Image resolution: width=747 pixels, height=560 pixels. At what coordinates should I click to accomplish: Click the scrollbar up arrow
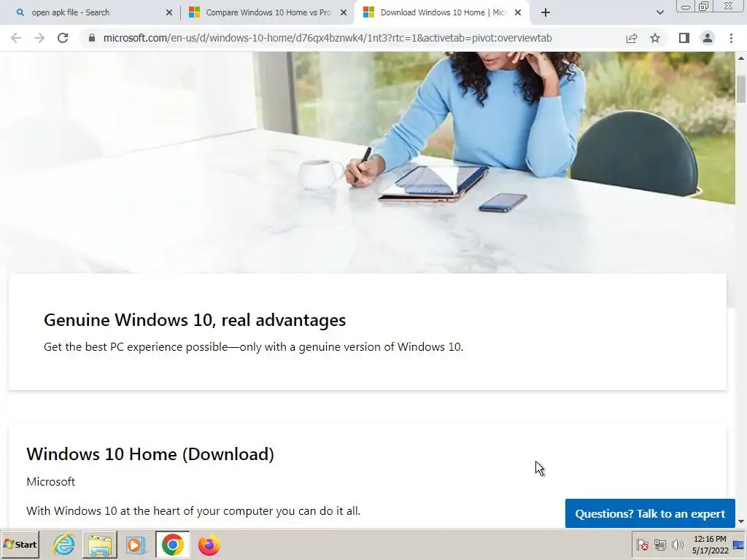741,58
